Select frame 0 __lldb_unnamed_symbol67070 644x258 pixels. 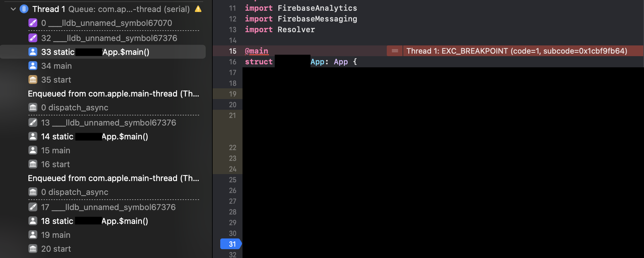tap(106, 23)
